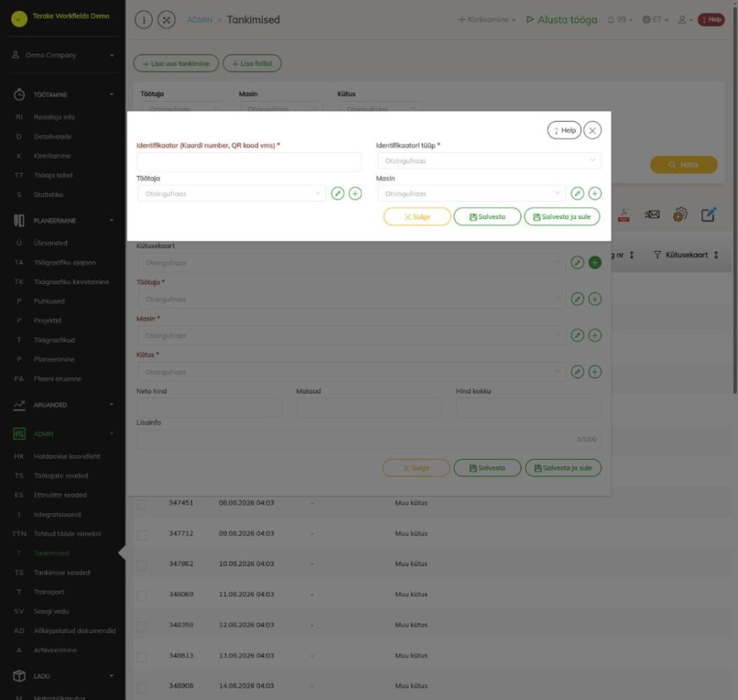Close the identifier dialog with the X icon
The width and height of the screenshot is (738, 700).
click(592, 130)
